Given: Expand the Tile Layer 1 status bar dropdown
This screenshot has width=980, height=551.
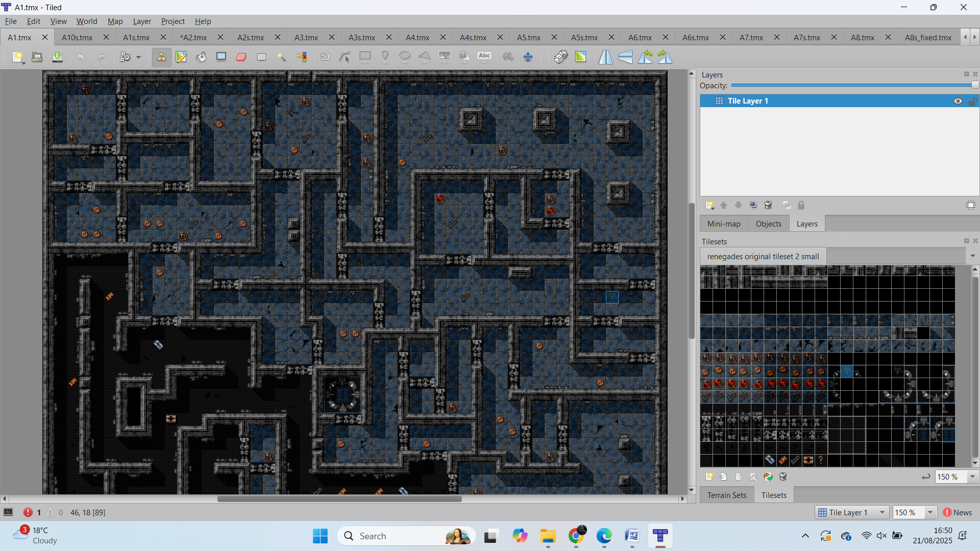Looking at the screenshot, I should (882, 512).
